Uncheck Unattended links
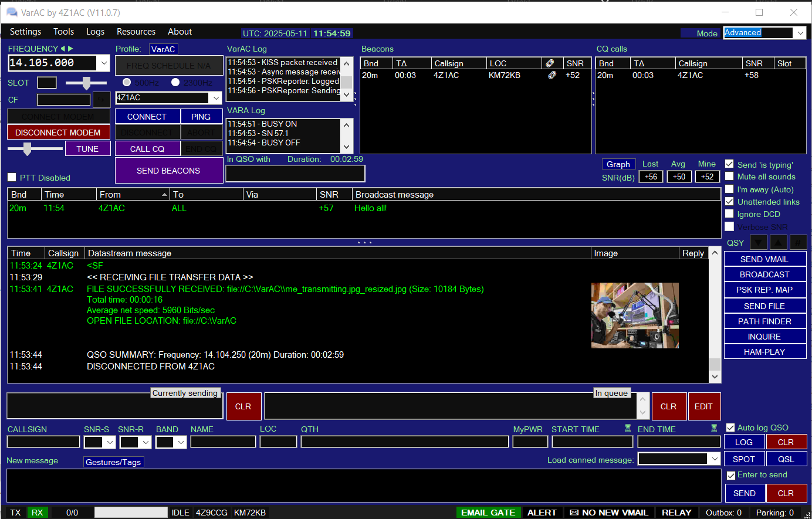This screenshot has width=812, height=519. [729, 201]
